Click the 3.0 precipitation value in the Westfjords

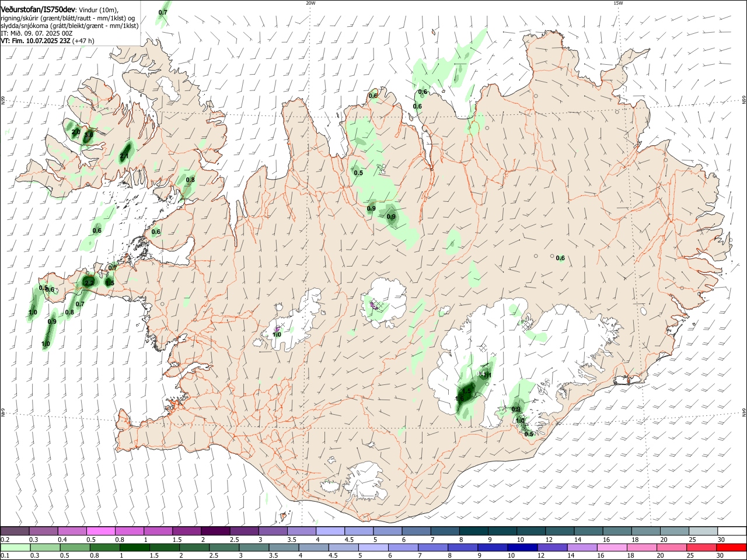point(88,135)
